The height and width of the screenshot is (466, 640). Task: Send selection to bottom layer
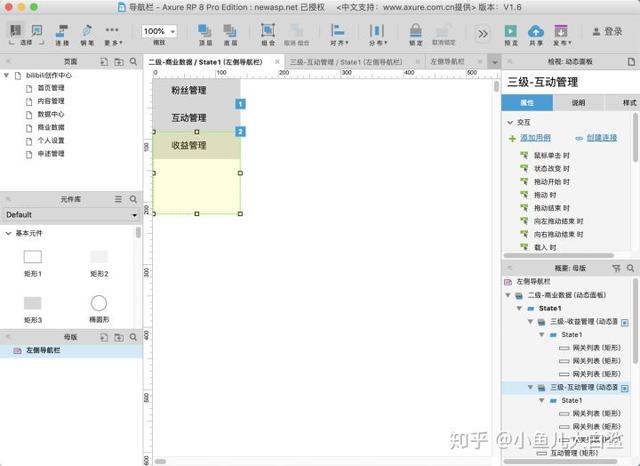tap(230, 34)
